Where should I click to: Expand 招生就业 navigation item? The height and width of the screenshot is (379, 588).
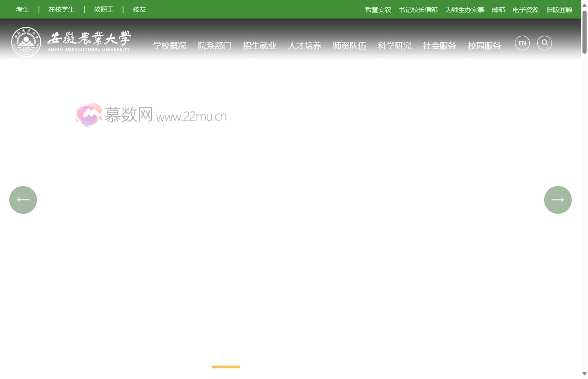coord(259,45)
